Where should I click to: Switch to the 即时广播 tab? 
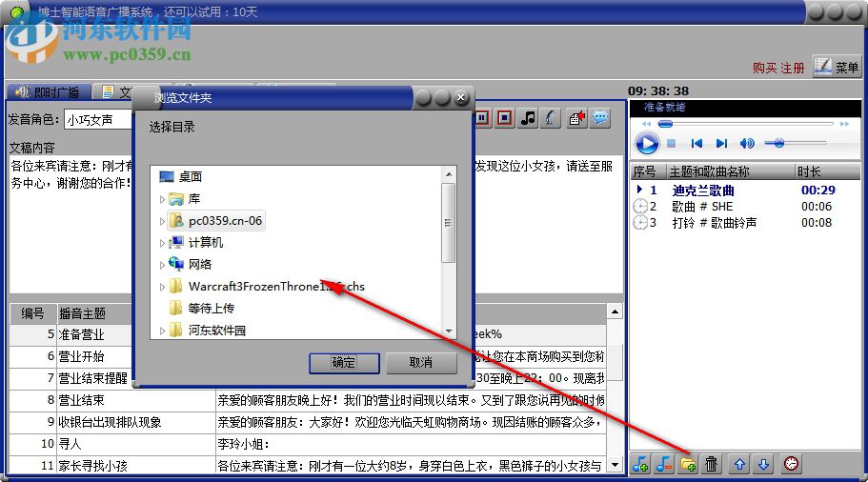[49, 91]
